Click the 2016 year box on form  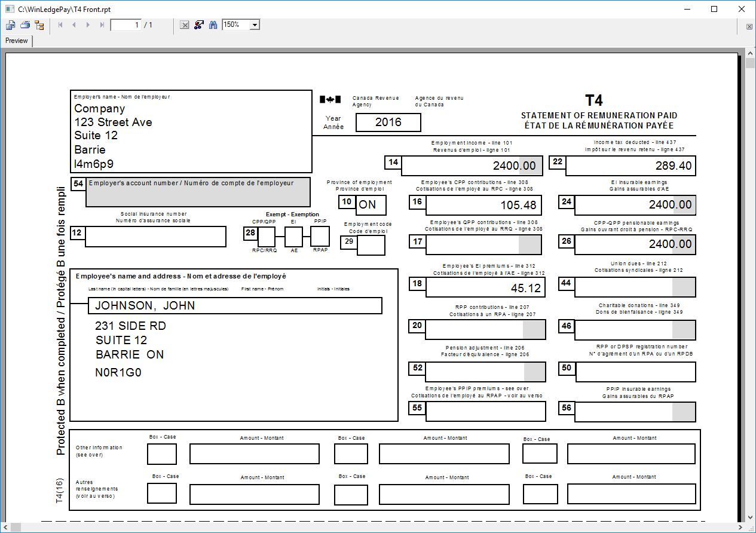pyautogui.click(x=388, y=122)
